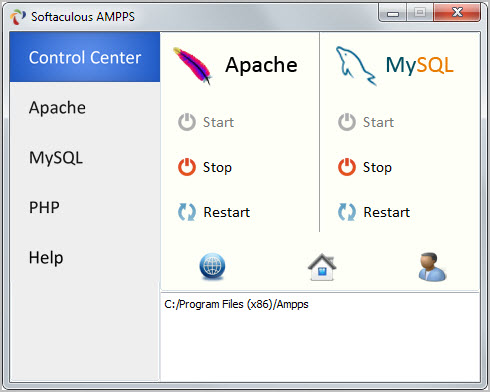This screenshot has width=490, height=392.
Task: Click Apache Start power icon
Action: [x=187, y=122]
